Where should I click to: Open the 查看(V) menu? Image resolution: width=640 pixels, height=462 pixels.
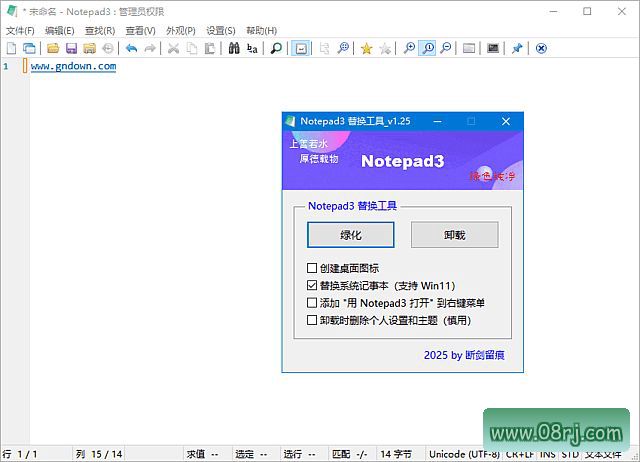tap(140, 31)
